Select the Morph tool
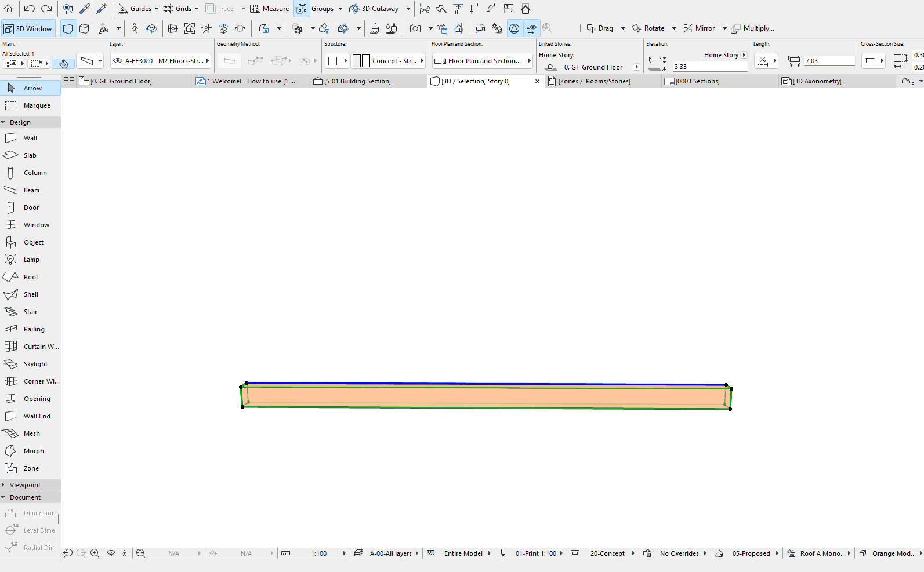This screenshot has height=572, width=924. pos(30,451)
